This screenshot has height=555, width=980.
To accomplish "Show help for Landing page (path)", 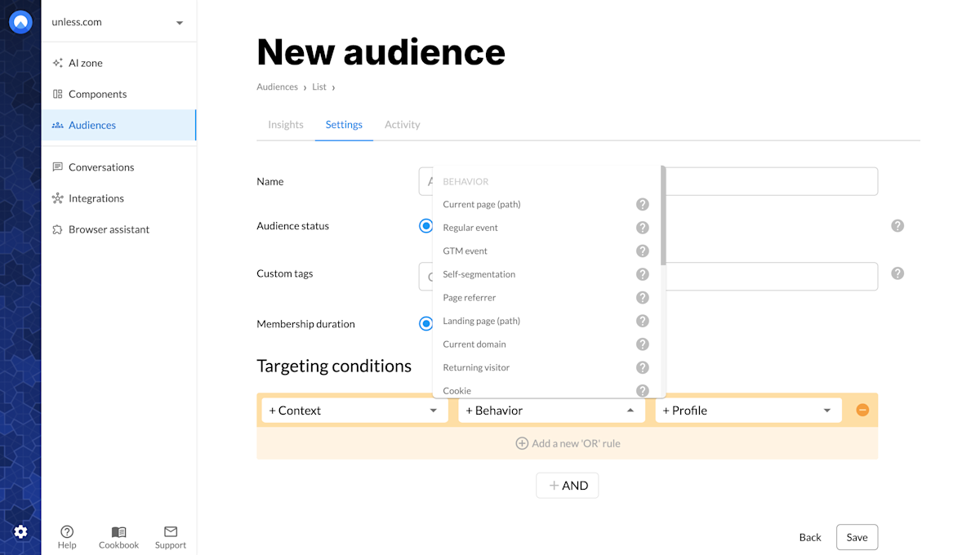I will (x=643, y=321).
